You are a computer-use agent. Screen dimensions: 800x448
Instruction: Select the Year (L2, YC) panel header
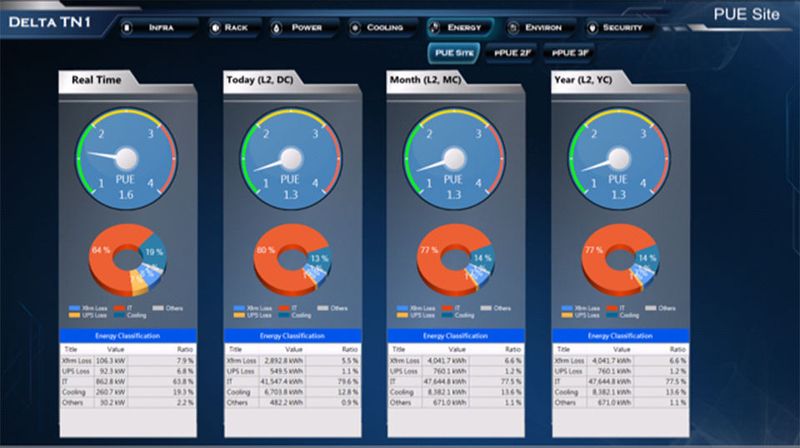[583, 80]
